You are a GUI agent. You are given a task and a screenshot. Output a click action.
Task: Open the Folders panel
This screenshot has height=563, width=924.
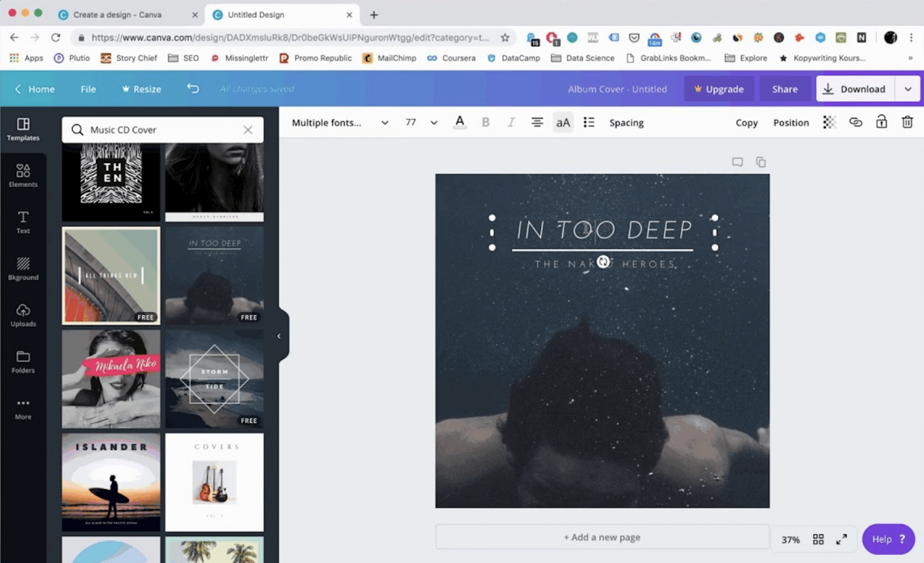(x=23, y=361)
